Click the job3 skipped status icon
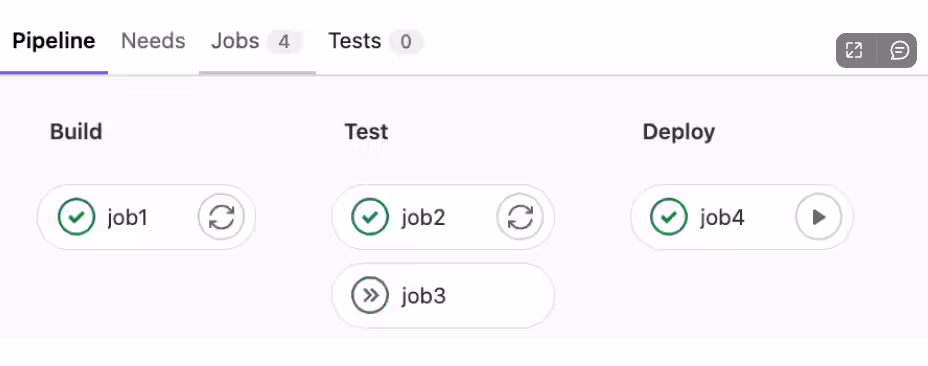This screenshot has width=928, height=366. coord(370,296)
